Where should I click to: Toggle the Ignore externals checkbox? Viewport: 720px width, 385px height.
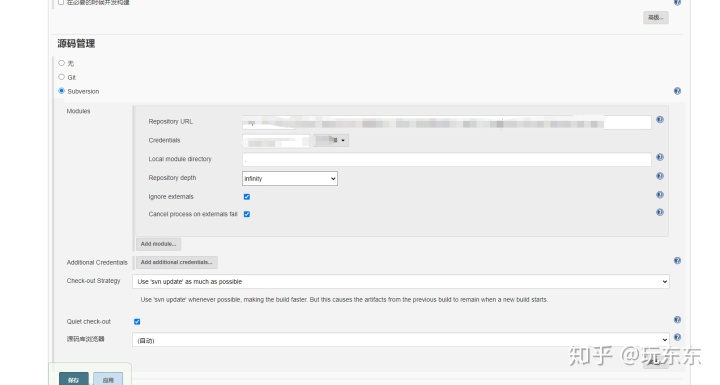[x=247, y=197]
